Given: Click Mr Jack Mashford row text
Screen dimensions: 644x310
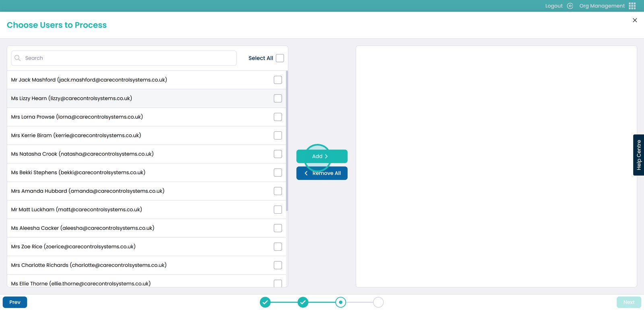Looking at the screenshot, I should pyautogui.click(x=89, y=80).
